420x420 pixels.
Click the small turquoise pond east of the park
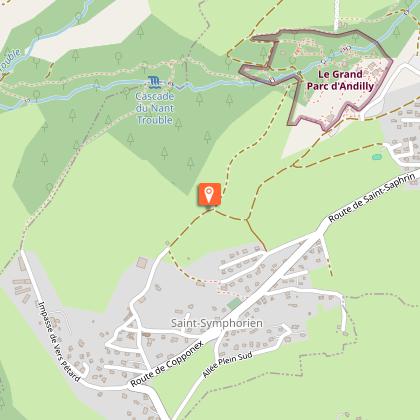tap(376, 157)
